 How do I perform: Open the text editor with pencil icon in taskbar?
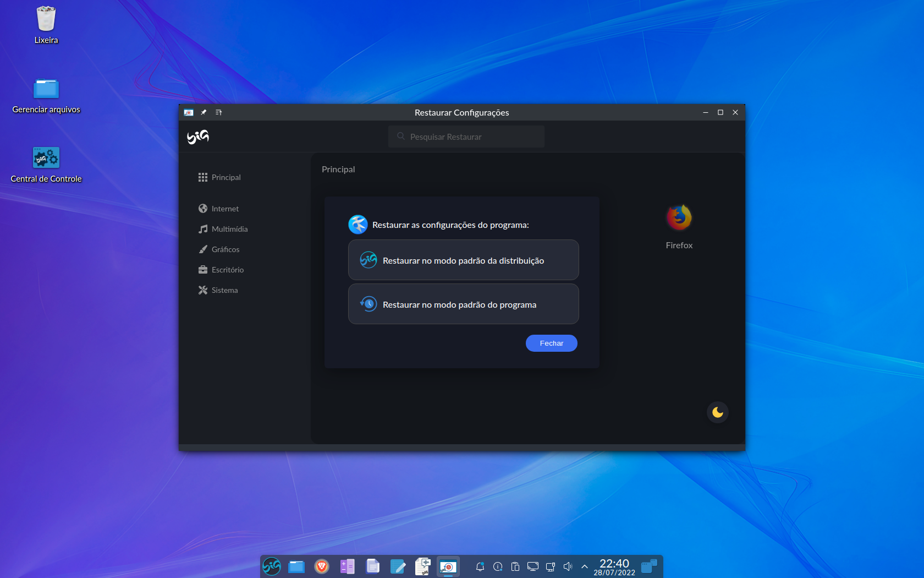tap(398, 566)
